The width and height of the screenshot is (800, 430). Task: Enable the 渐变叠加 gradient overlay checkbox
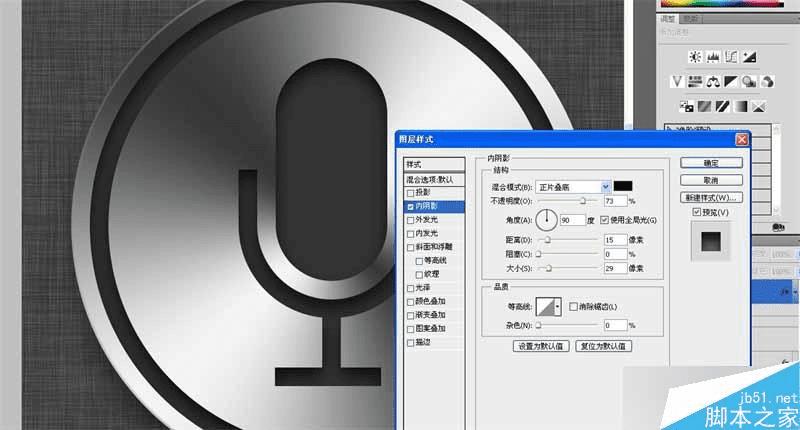(410, 315)
